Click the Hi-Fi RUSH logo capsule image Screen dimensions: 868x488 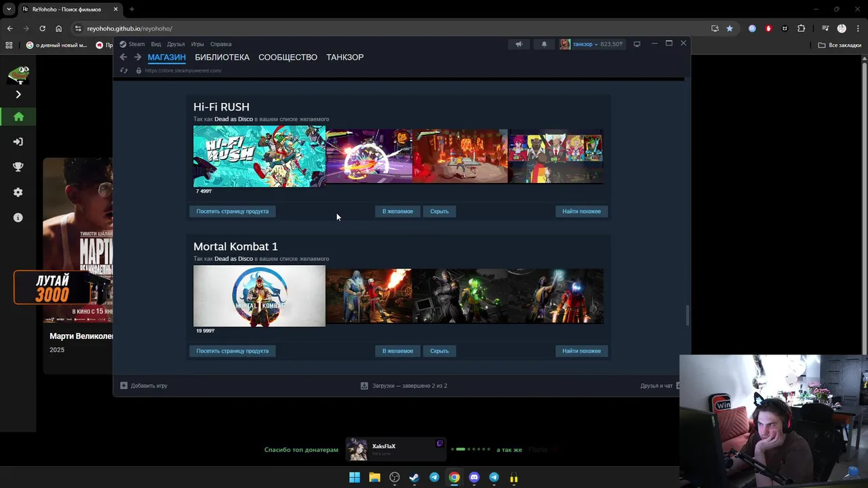pyautogui.click(x=259, y=156)
